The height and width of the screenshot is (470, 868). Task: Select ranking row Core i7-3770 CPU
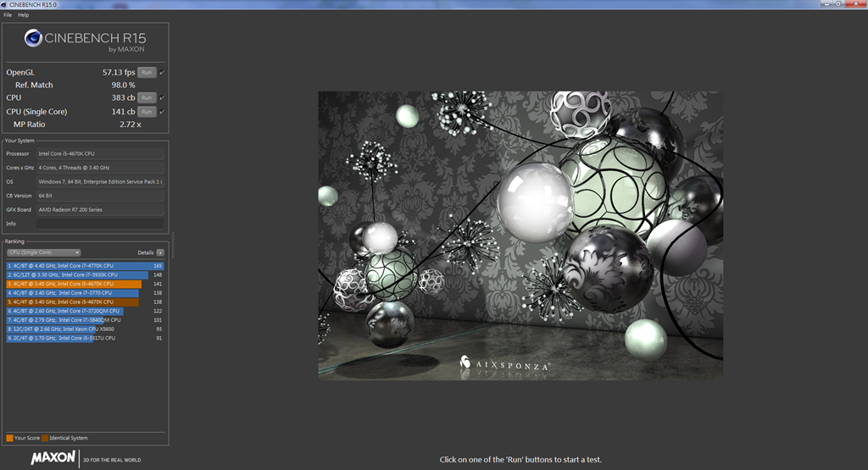pyautogui.click(x=86, y=293)
